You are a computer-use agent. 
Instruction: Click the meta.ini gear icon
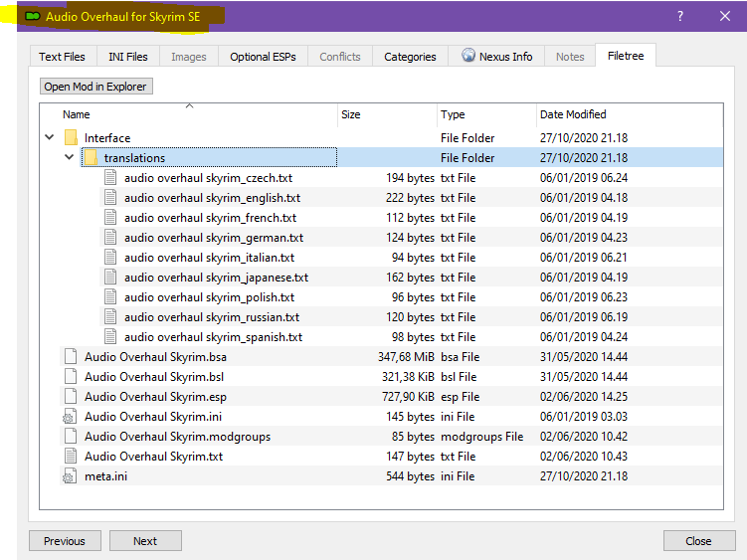70,476
